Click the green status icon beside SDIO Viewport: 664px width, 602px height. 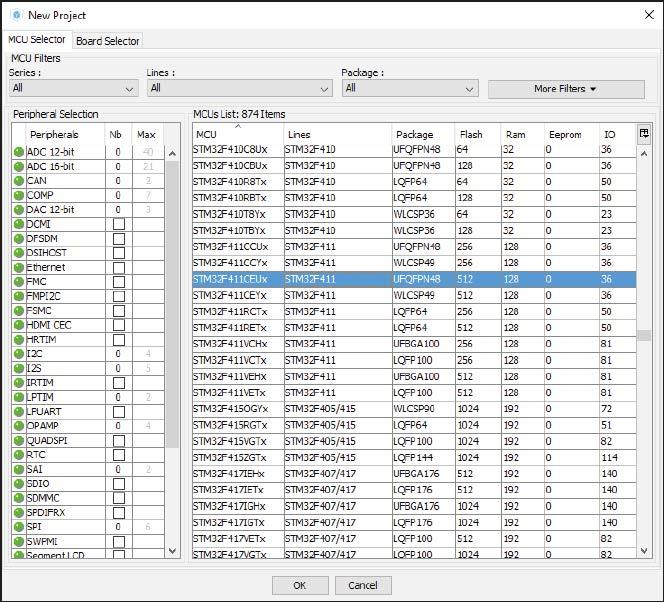(x=19, y=484)
